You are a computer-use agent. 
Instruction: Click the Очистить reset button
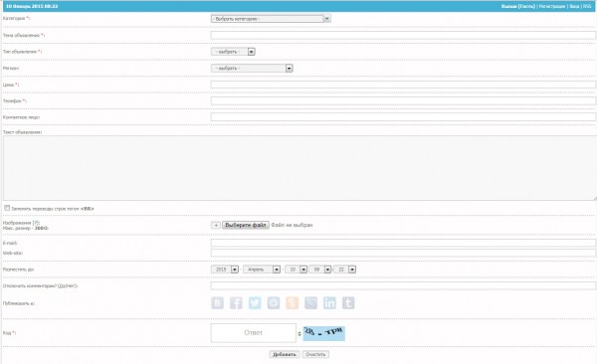point(315,354)
